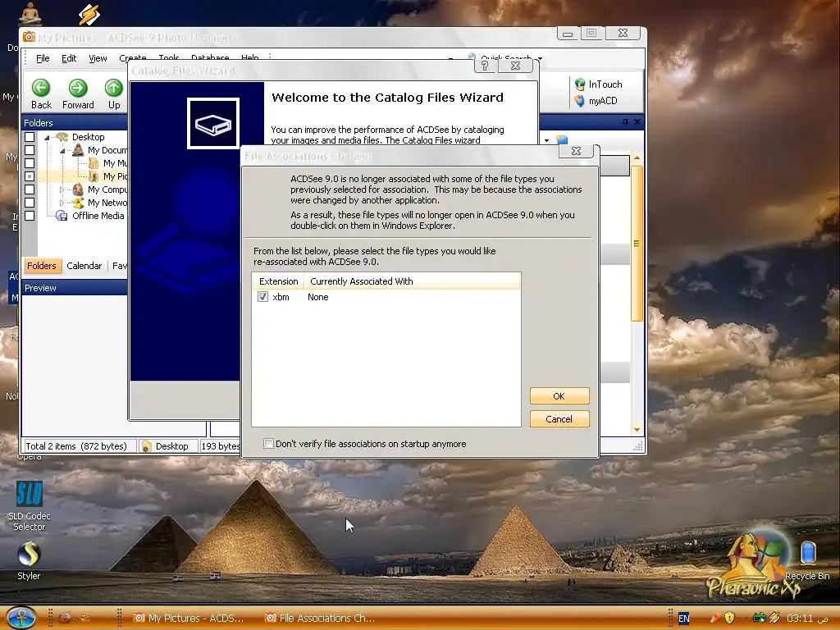This screenshot has height=630, width=840.
Task: Click OK in File Associations dialog
Action: tap(559, 396)
